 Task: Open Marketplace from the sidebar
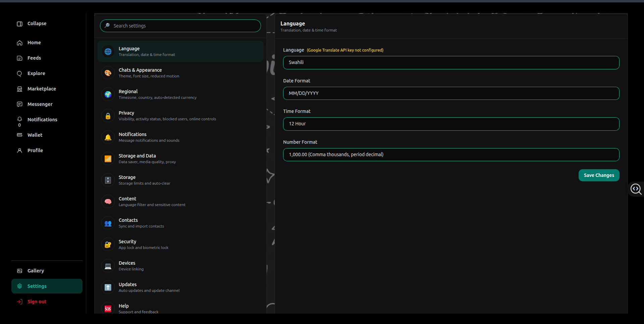[47, 89]
